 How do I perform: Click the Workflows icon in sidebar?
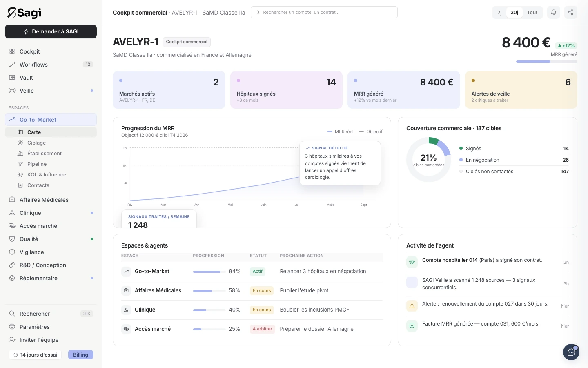[12, 65]
